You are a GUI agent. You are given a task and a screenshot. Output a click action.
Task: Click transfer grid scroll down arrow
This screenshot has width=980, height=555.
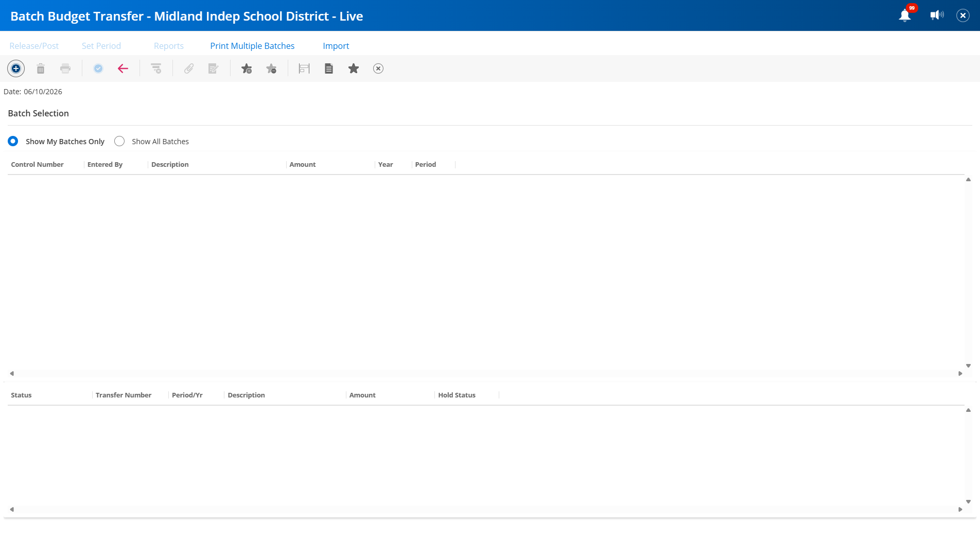coord(968,501)
